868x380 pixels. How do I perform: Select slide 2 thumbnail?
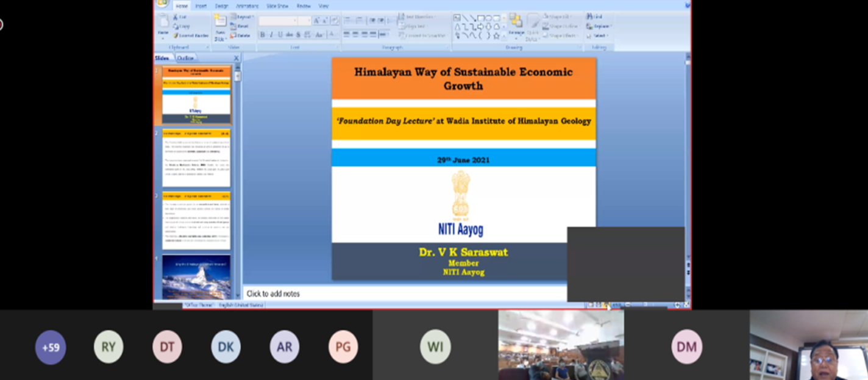tap(196, 157)
